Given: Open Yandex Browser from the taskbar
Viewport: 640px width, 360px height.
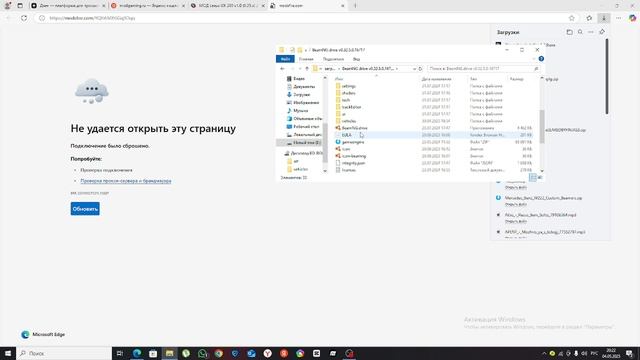Looking at the screenshot, I should coord(267,353).
